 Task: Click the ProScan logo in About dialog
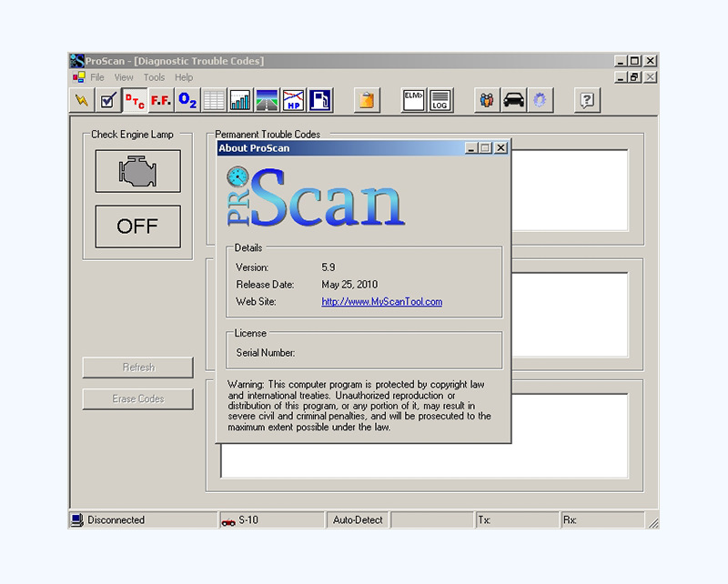pyautogui.click(x=316, y=196)
